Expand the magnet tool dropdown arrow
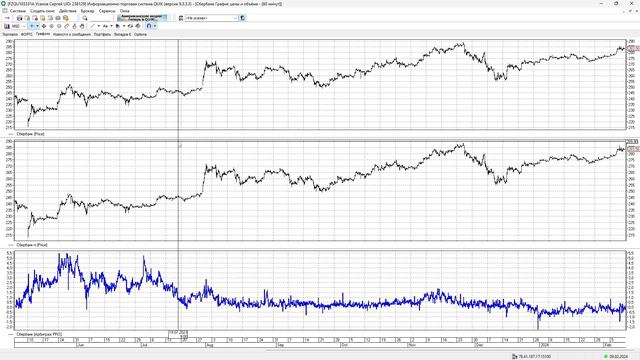The width and height of the screenshot is (640, 360). click(155, 27)
